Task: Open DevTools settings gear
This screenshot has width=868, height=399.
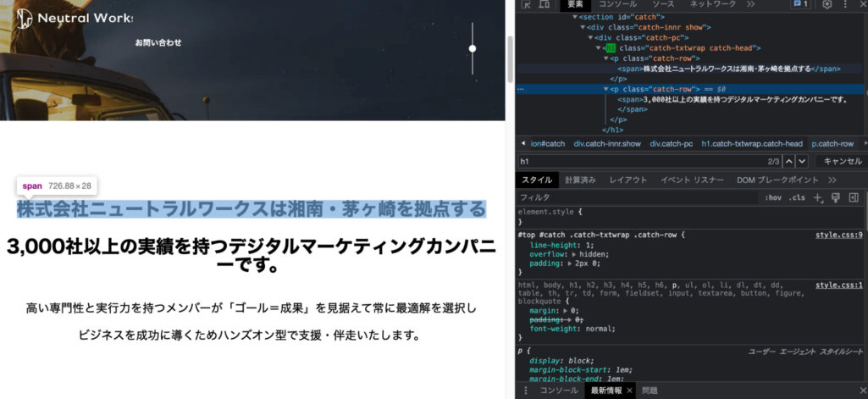Action: click(827, 4)
